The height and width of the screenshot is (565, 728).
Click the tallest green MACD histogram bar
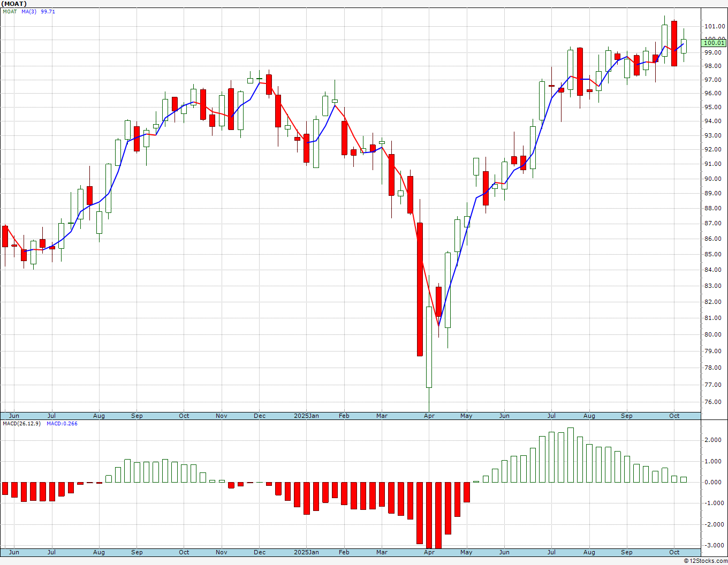pyautogui.click(x=571, y=455)
